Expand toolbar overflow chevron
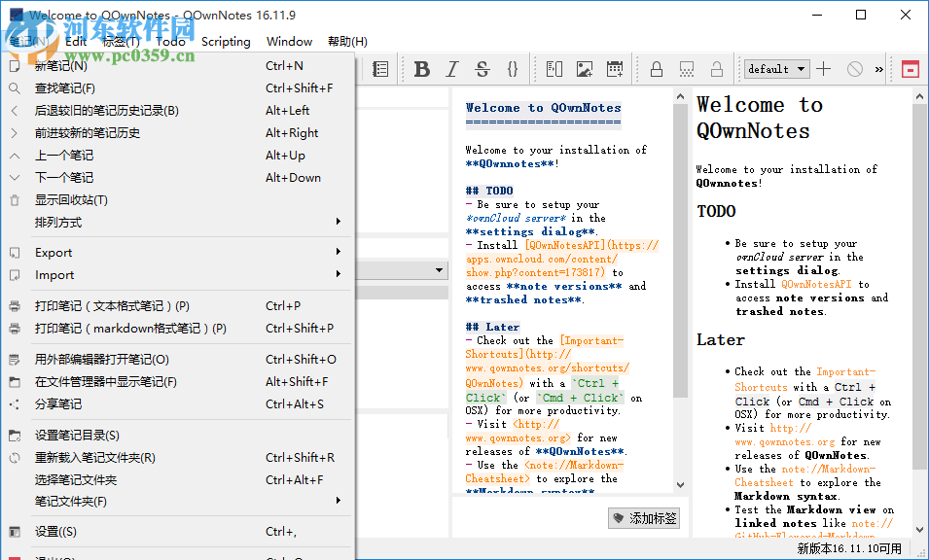 879,69
